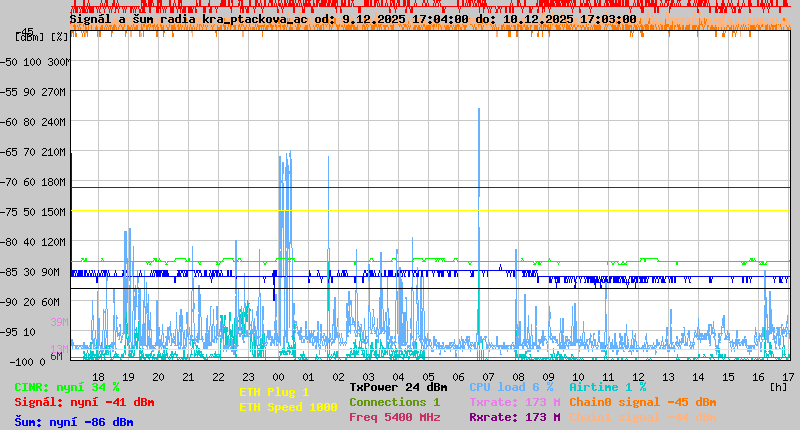Click hour label '02' on time axis
800x430 pixels.
pos(338,377)
